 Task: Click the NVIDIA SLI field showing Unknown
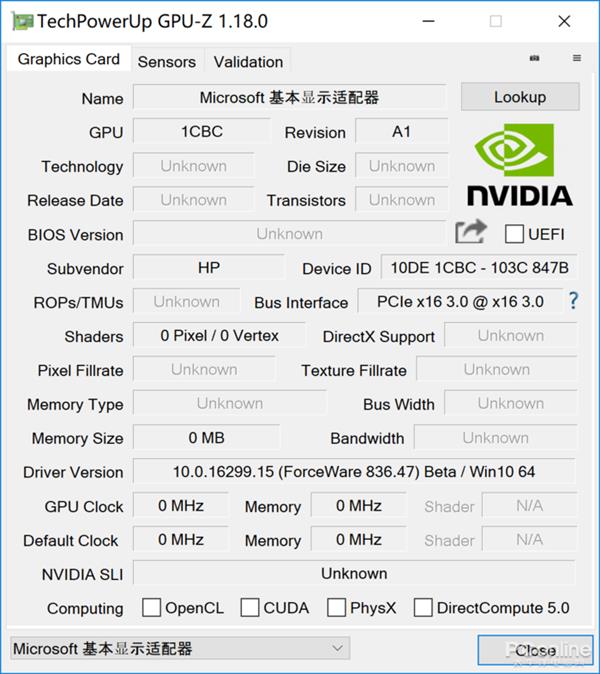[x=354, y=573]
